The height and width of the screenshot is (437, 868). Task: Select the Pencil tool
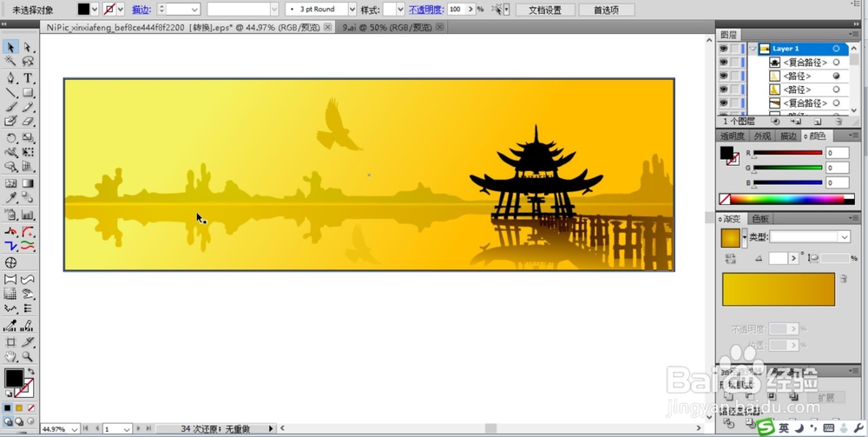tap(28, 107)
